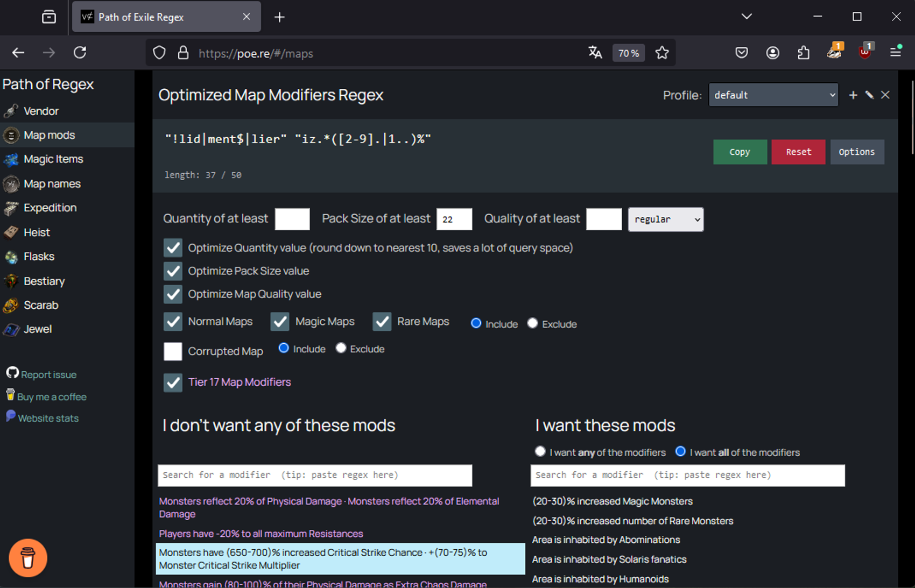Screen dimensions: 915x588
Task: Go to Magic Items in sidebar
Action: tap(53, 159)
